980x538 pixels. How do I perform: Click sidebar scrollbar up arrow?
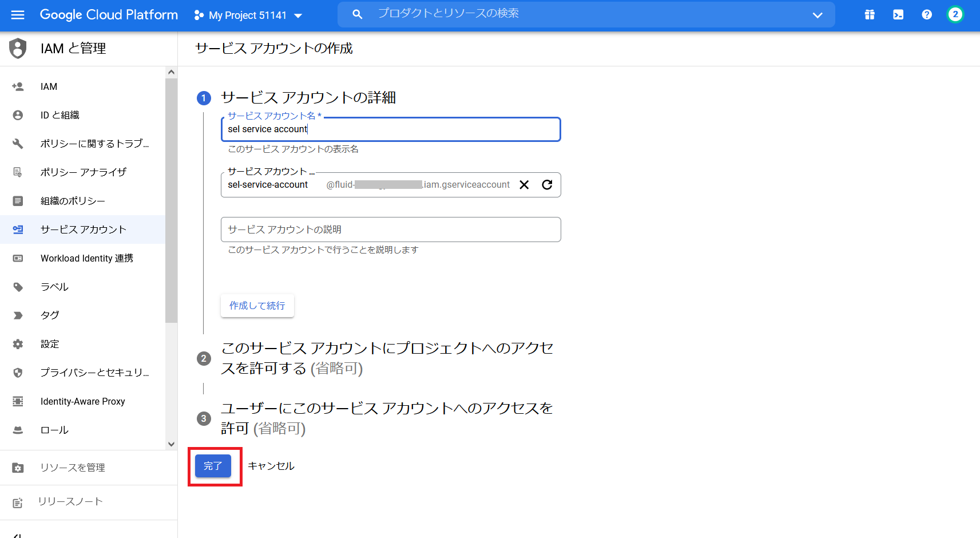coord(171,72)
